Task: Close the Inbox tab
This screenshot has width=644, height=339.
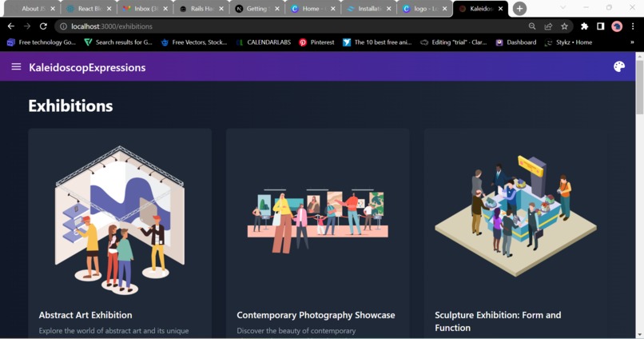Action: click(165, 9)
